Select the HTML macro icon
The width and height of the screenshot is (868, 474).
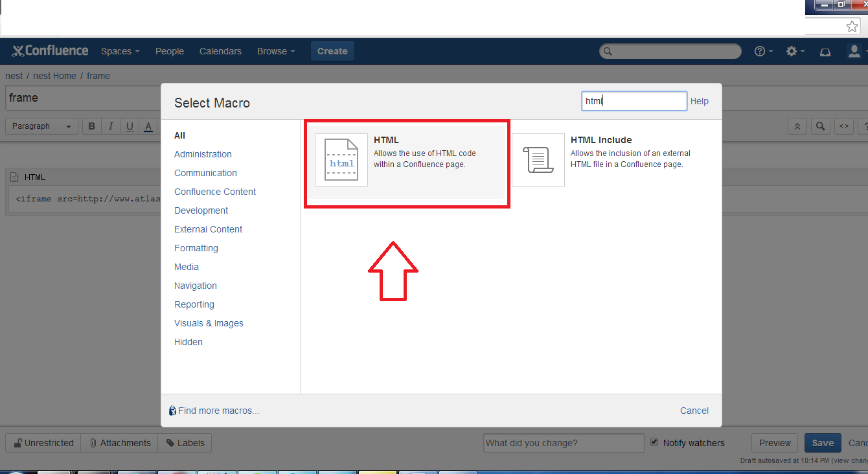pyautogui.click(x=341, y=160)
